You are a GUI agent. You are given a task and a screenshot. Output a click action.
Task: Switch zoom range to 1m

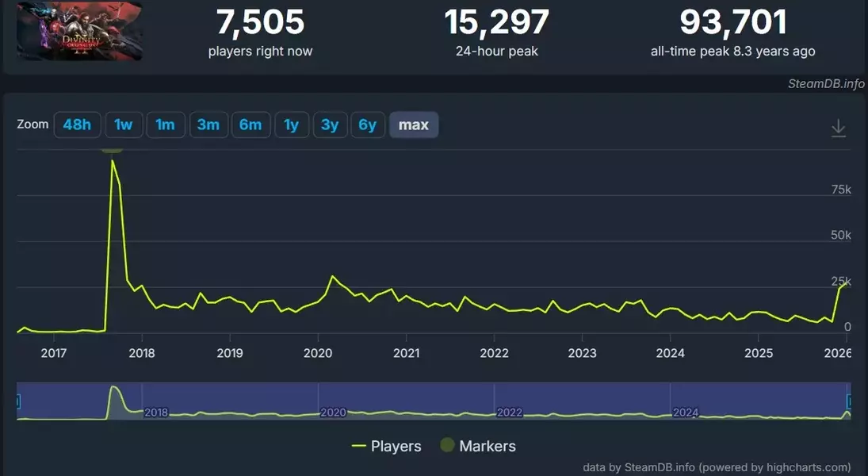pyautogui.click(x=165, y=125)
